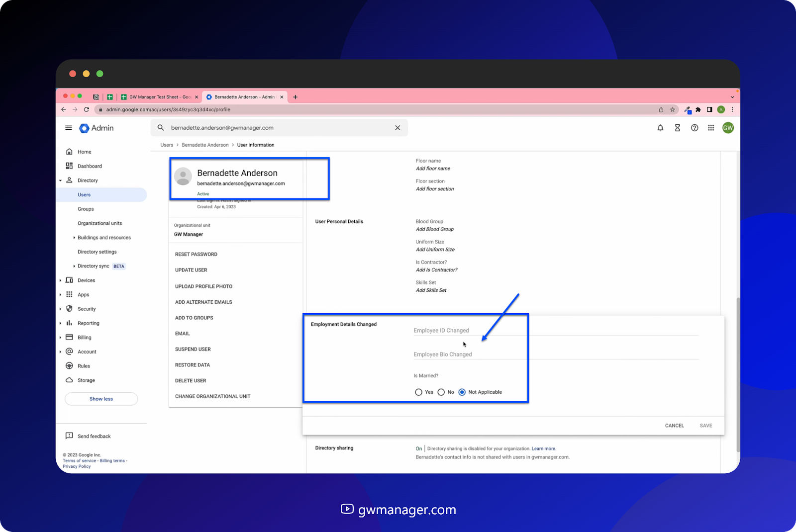Open the Chrome three-dot menu
The image size is (796, 532).
(x=732, y=109)
